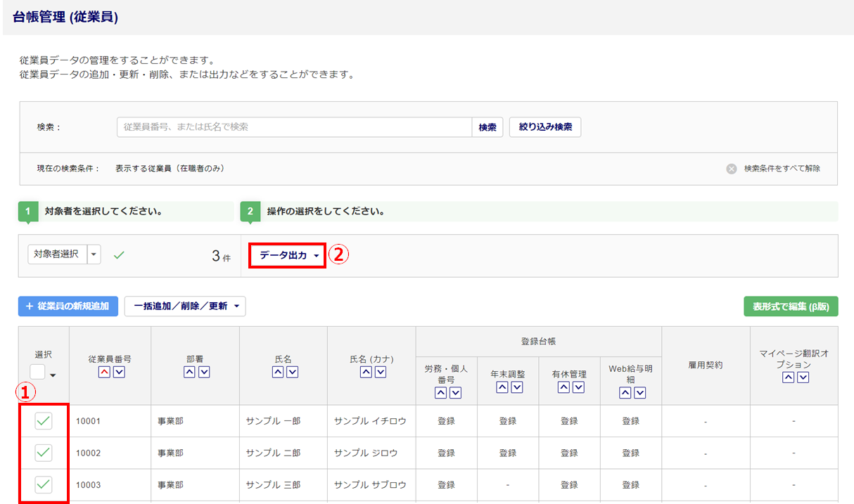Screen dimensions: 854x504
Task: Open 絞り込み検索 filter search
Action: point(545,127)
